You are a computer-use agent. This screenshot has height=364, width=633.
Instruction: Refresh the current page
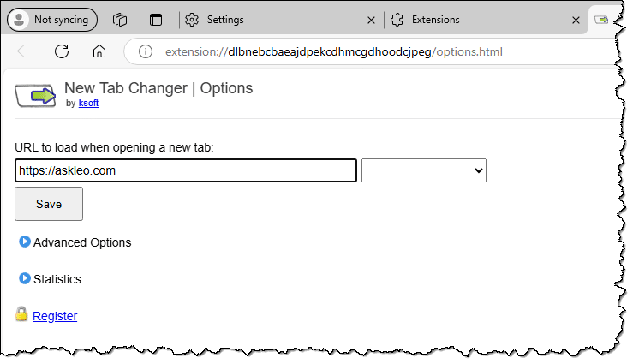coord(62,51)
